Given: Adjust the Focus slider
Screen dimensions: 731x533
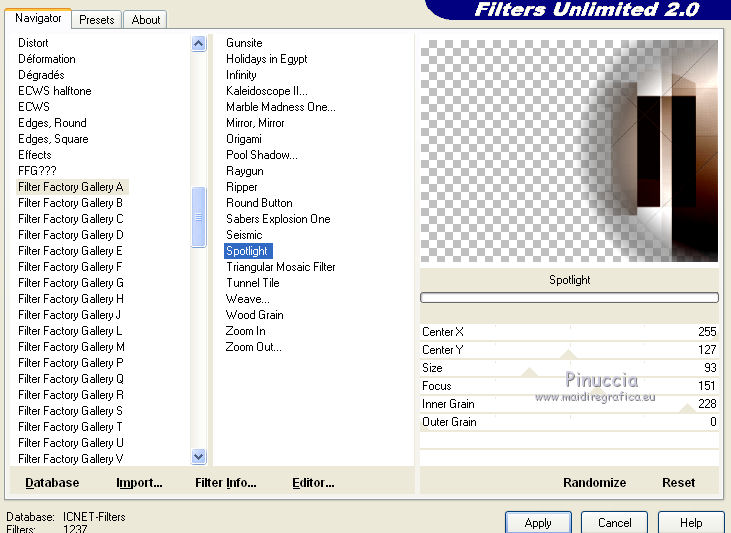Looking at the screenshot, I should point(569,386).
